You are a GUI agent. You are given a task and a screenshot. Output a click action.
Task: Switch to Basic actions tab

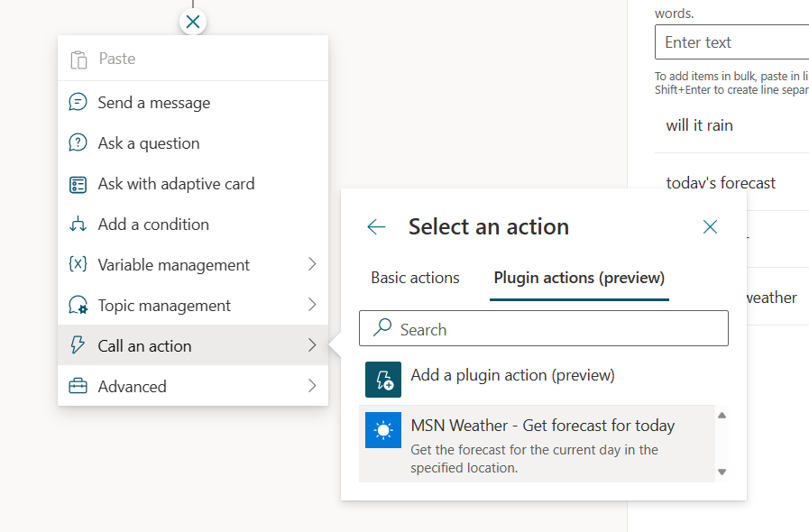(415, 278)
